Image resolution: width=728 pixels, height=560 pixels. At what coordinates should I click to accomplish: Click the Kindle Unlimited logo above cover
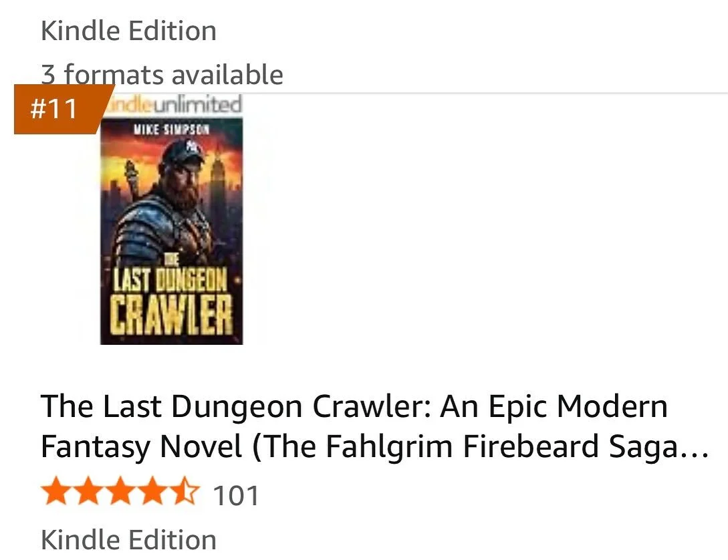(172, 104)
